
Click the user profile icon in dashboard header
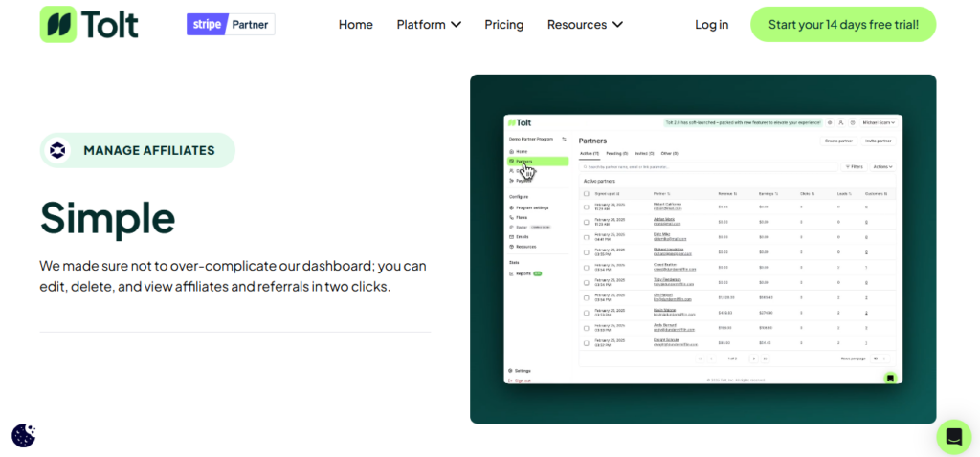(840, 123)
